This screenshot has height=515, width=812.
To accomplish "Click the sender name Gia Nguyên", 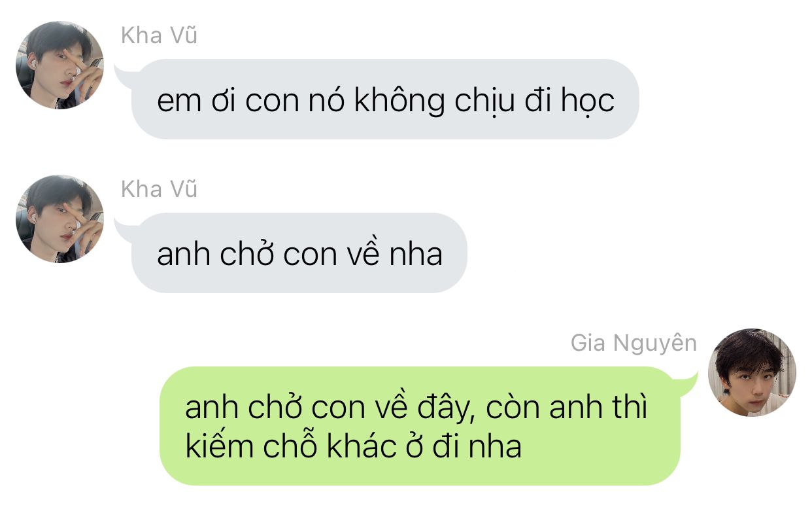I will [x=634, y=343].
